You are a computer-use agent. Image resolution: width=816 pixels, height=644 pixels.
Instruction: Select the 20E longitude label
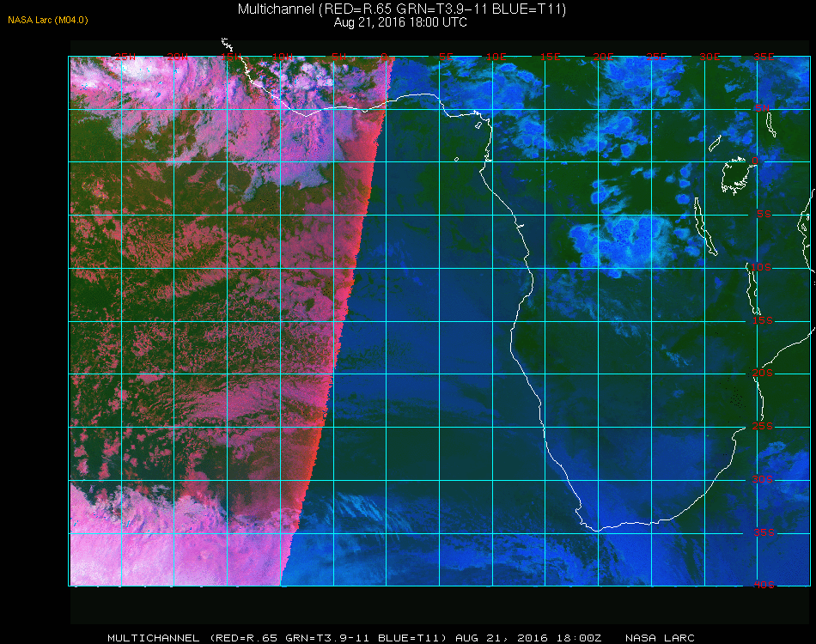[603, 57]
